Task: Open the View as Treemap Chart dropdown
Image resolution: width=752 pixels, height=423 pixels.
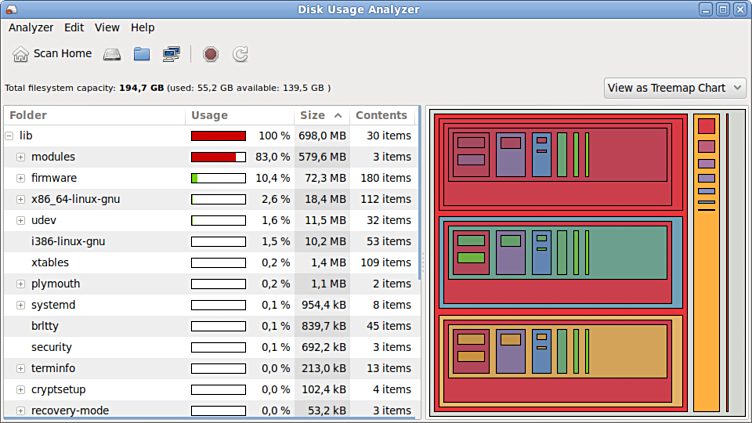Action: point(675,88)
